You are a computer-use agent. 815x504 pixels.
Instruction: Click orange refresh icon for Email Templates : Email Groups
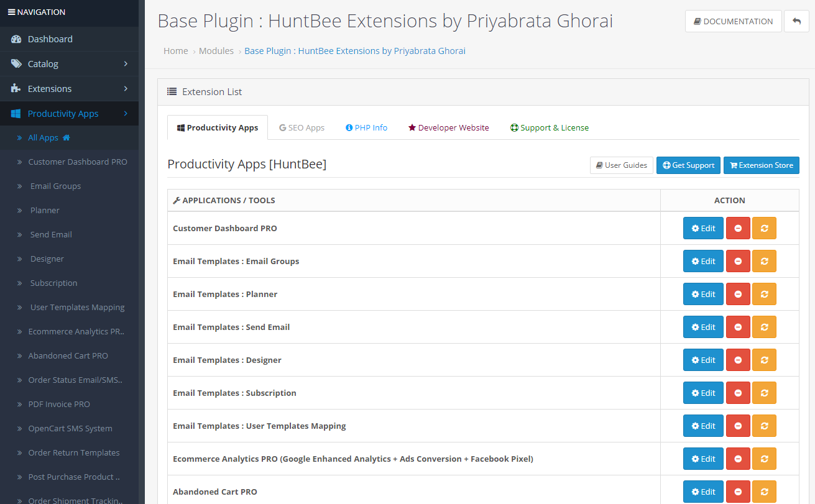(x=764, y=261)
